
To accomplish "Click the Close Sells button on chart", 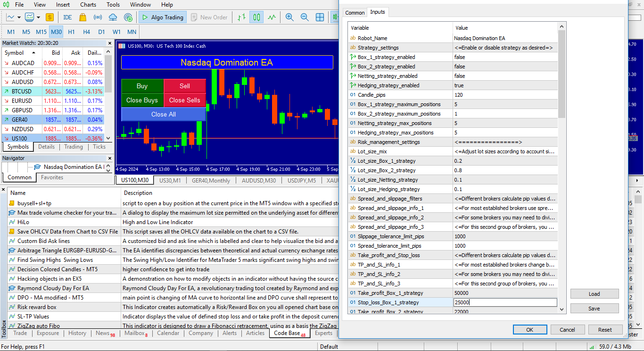I will pyautogui.click(x=185, y=100).
